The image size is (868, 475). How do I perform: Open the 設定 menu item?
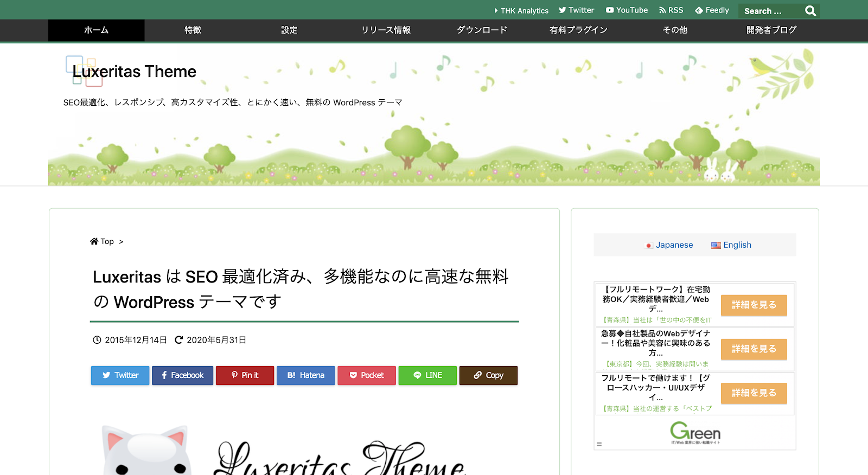click(289, 30)
